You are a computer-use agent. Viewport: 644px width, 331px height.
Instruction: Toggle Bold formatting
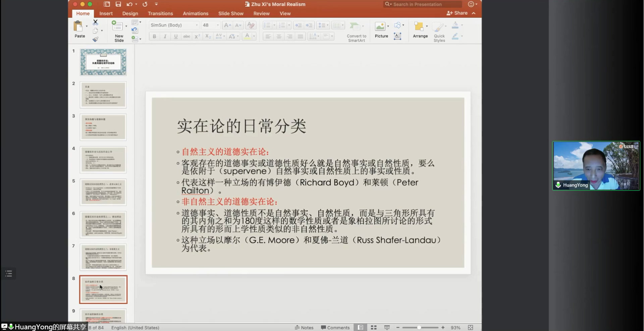click(x=154, y=36)
